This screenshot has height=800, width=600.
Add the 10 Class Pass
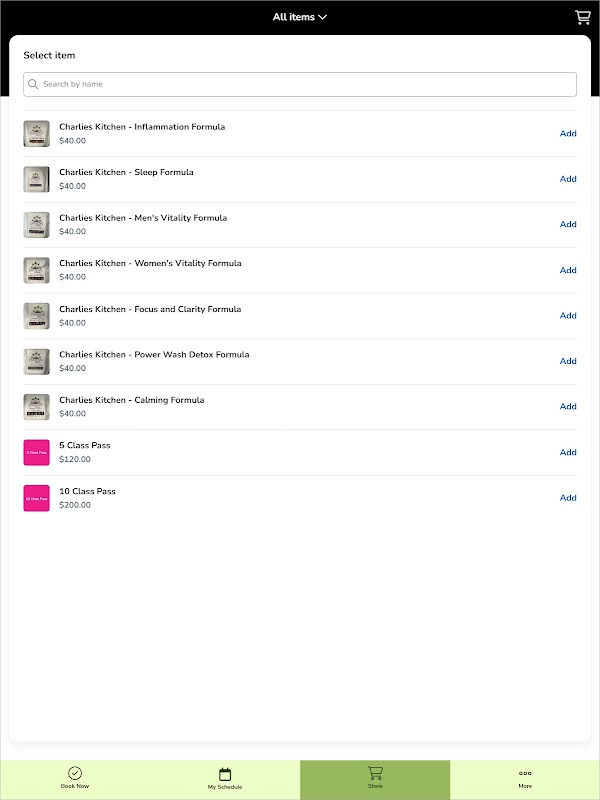(x=568, y=498)
